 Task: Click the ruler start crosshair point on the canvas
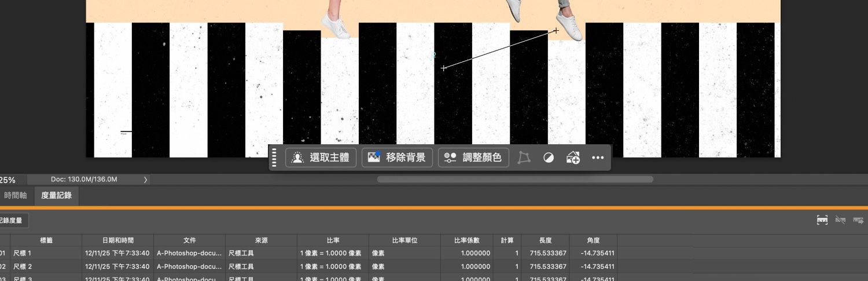click(x=444, y=68)
